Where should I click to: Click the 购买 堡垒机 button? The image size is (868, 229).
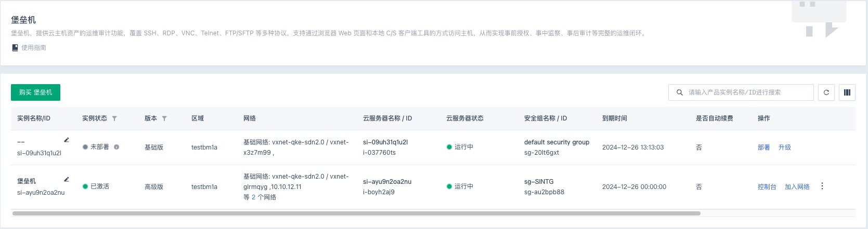(x=35, y=92)
